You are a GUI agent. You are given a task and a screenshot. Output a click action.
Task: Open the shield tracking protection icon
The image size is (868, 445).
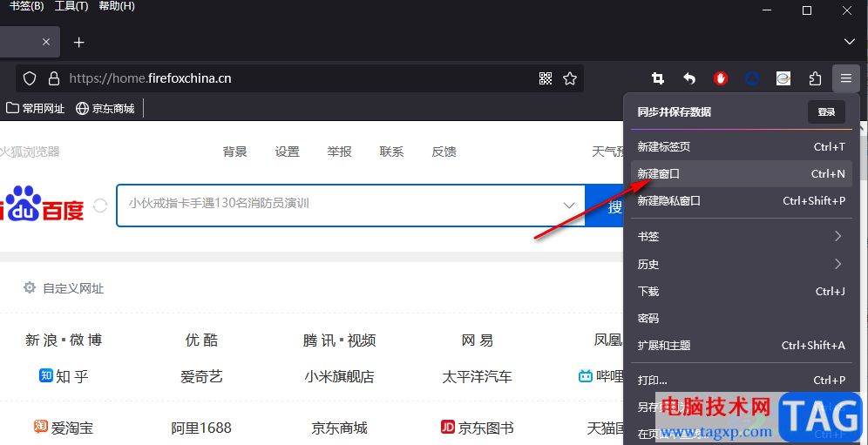click(30, 78)
